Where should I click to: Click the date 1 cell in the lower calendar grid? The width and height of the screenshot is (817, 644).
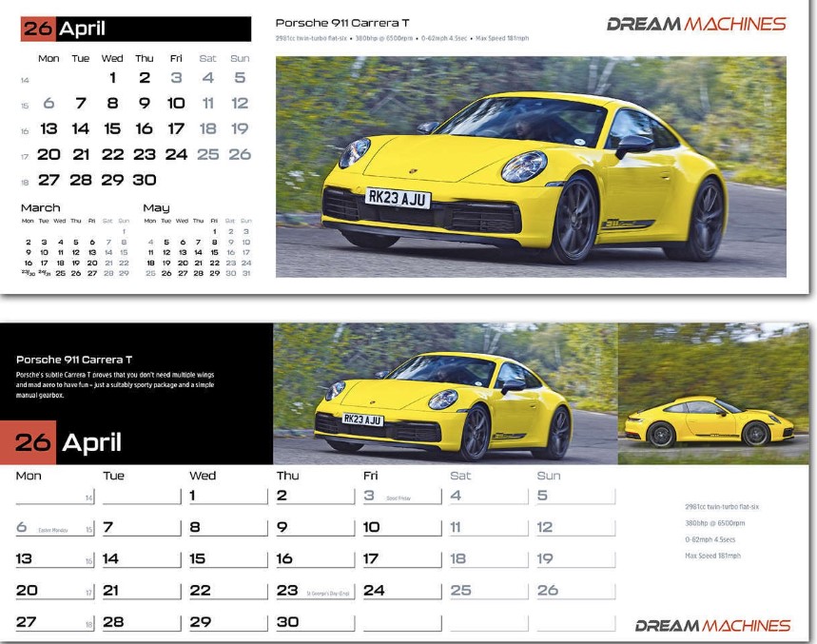click(x=227, y=496)
